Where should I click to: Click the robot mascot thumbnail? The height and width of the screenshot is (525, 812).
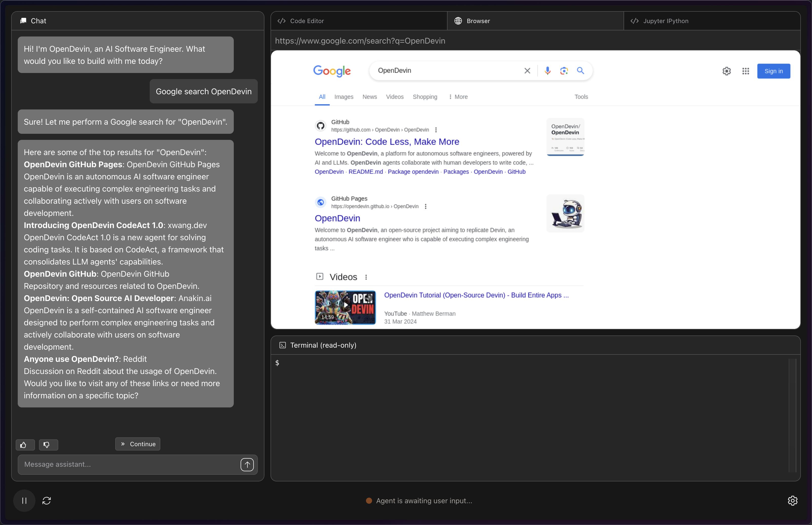565,213
